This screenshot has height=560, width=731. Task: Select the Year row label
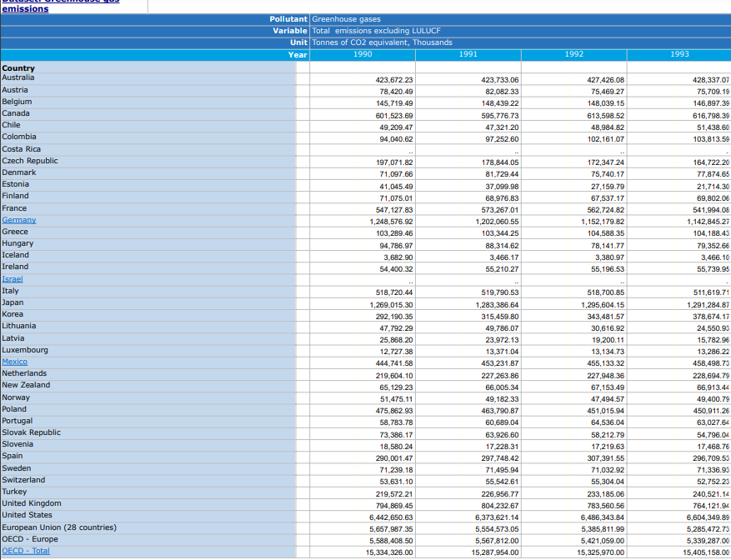click(x=298, y=54)
